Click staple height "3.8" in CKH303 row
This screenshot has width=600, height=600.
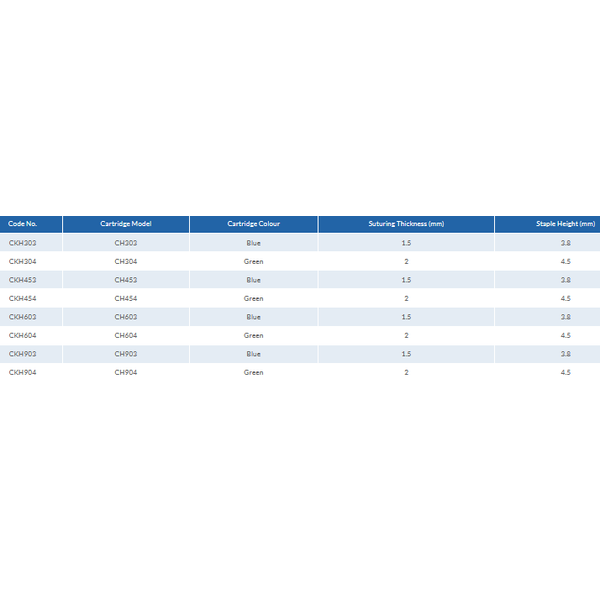[566, 243]
